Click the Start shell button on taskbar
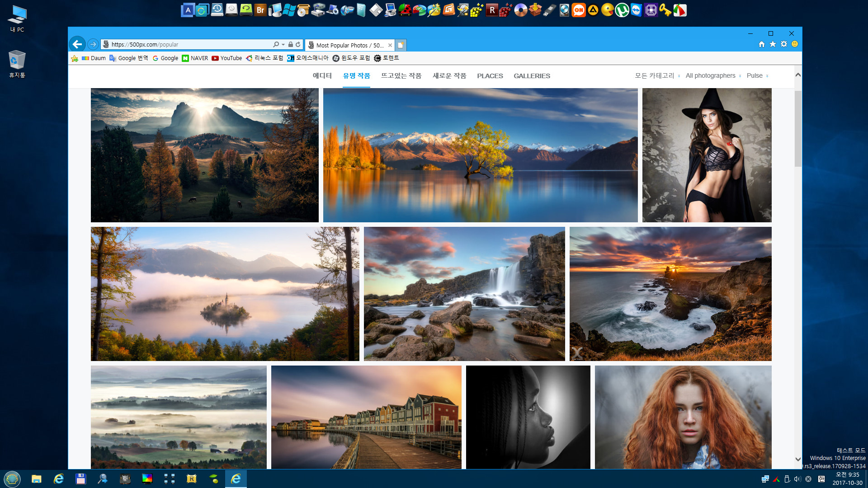Viewport: 868px width, 488px height. click(x=12, y=479)
